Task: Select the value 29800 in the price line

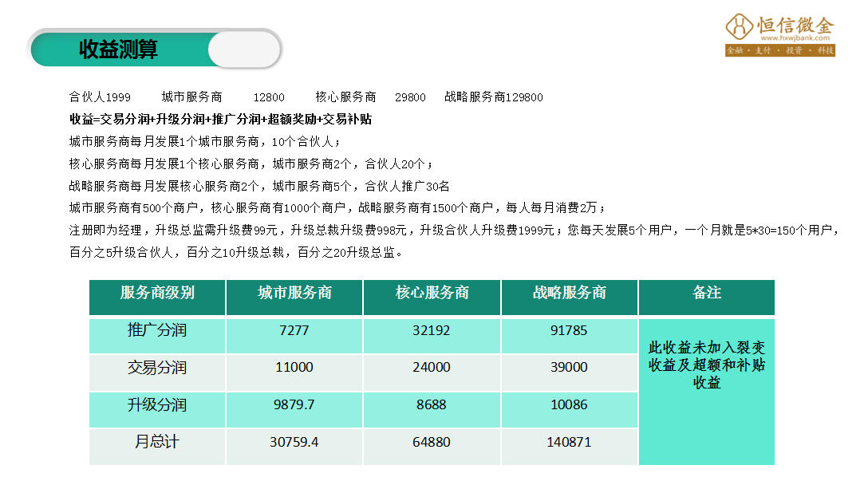Action: click(410, 98)
